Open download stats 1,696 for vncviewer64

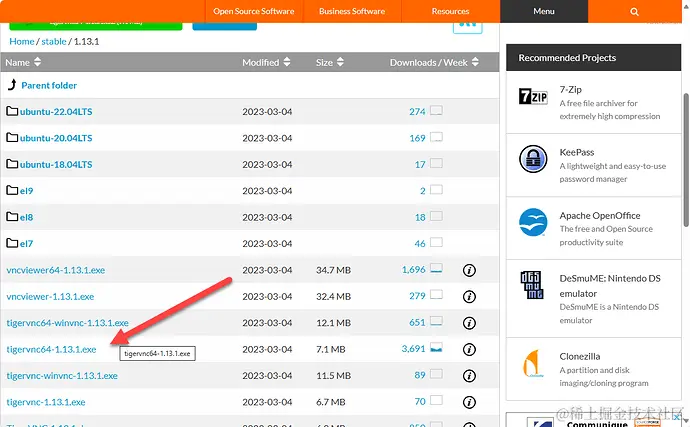coord(414,269)
